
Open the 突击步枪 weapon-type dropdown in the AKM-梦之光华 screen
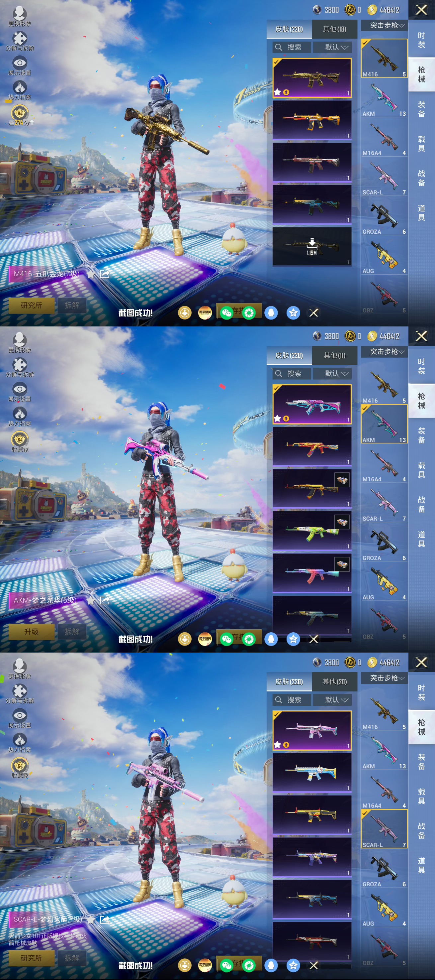[384, 352]
